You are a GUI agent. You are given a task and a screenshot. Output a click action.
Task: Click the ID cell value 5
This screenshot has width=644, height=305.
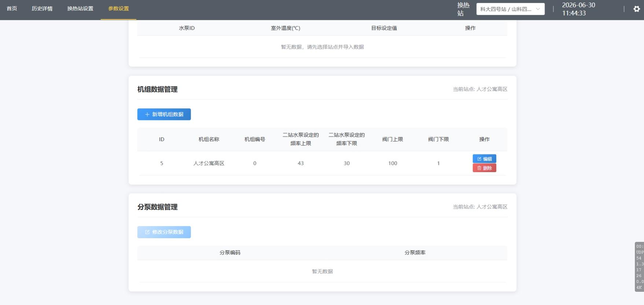pyautogui.click(x=162, y=163)
